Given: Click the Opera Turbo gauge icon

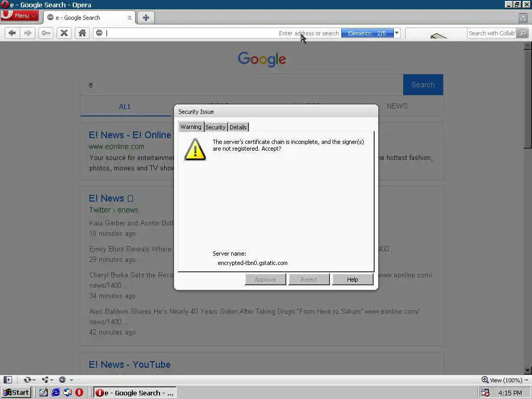Looking at the screenshot, I should pyautogui.click(x=62, y=380).
